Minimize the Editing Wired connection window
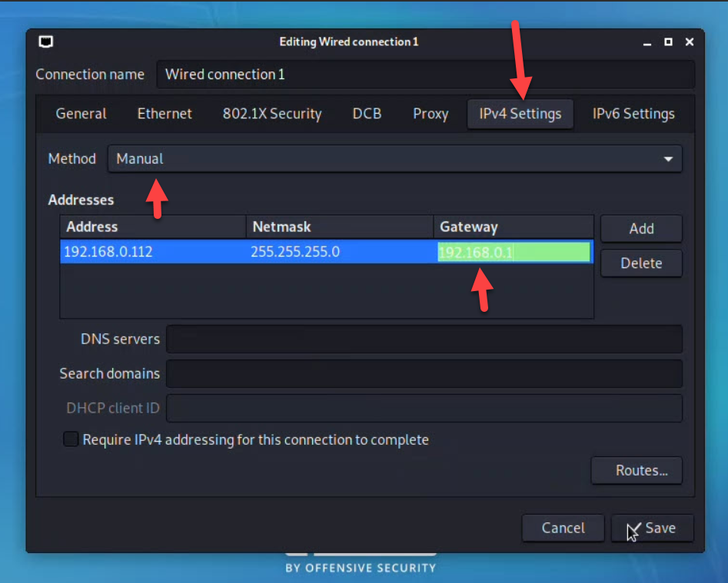 pyautogui.click(x=647, y=41)
